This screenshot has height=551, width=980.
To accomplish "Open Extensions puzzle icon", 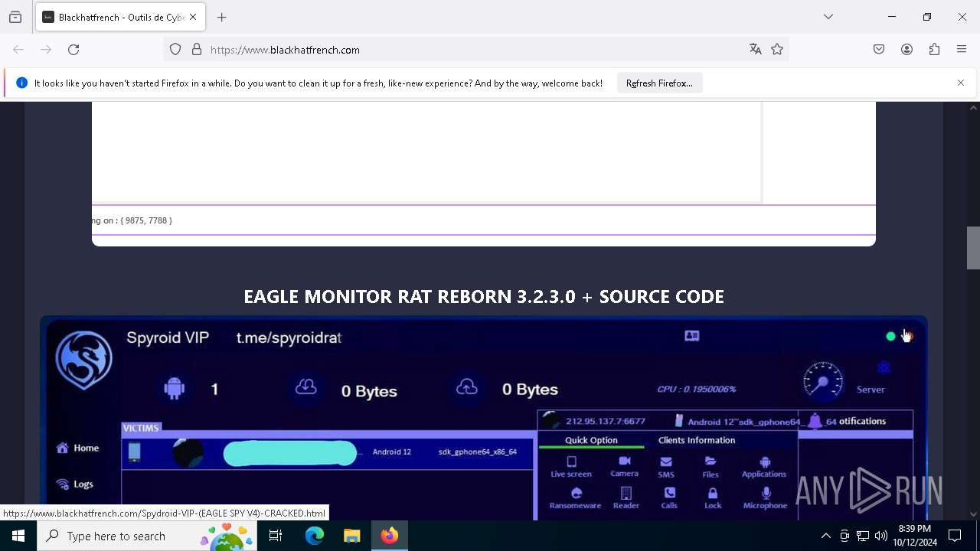I will [x=934, y=50].
